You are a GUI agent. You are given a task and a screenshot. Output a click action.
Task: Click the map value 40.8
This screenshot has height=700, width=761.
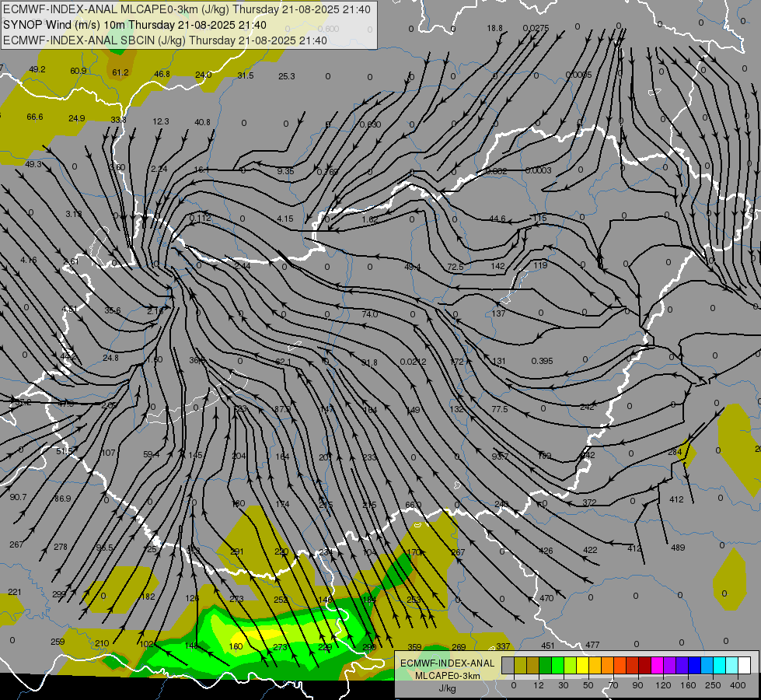(x=202, y=122)
